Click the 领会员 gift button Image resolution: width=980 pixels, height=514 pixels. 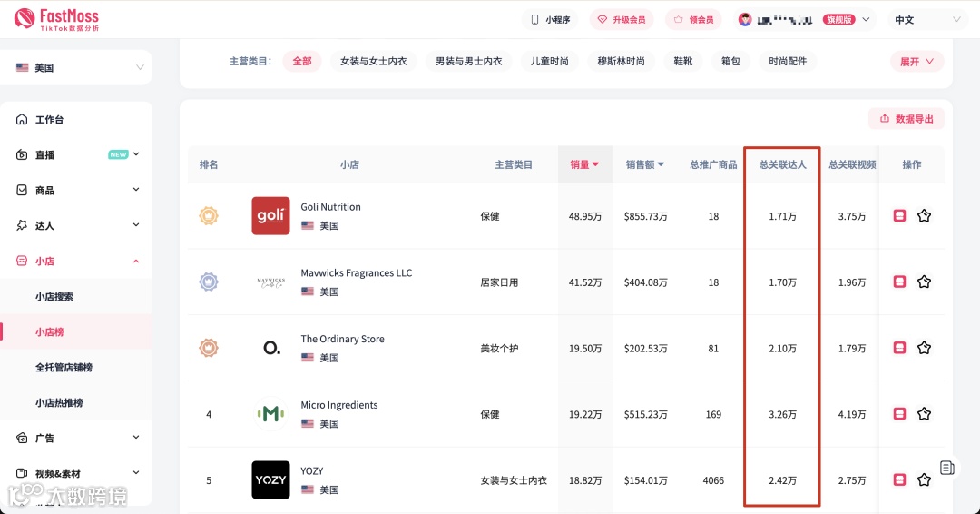(693, 19)
